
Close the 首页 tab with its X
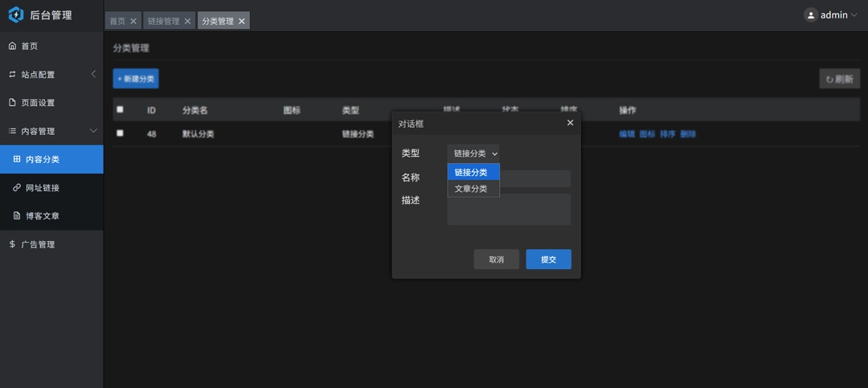[x=133, y=21]
